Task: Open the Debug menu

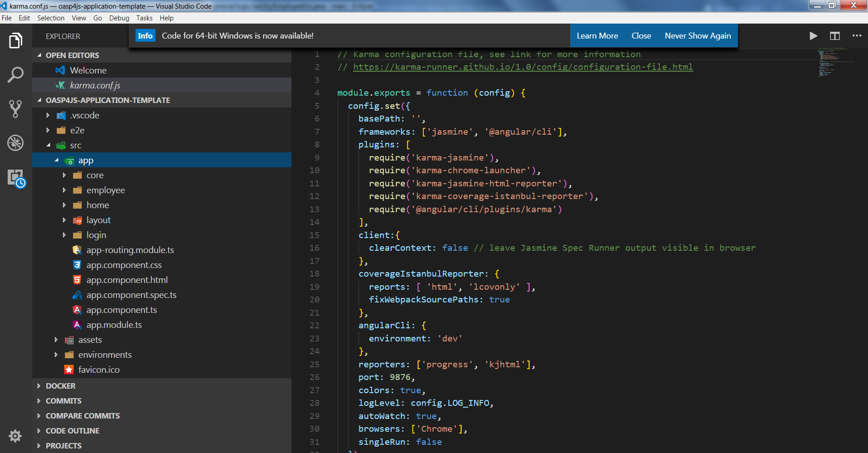Action: pos(119,18)
